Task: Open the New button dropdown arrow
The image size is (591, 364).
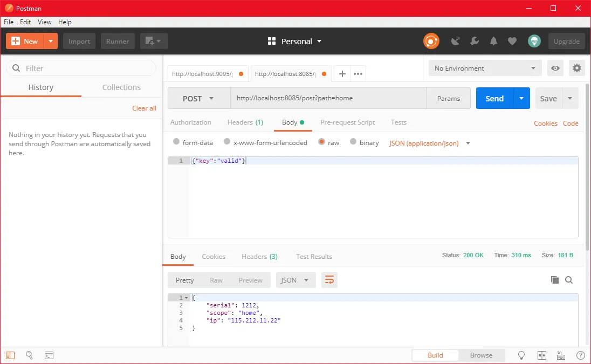Action: (51, 41)
